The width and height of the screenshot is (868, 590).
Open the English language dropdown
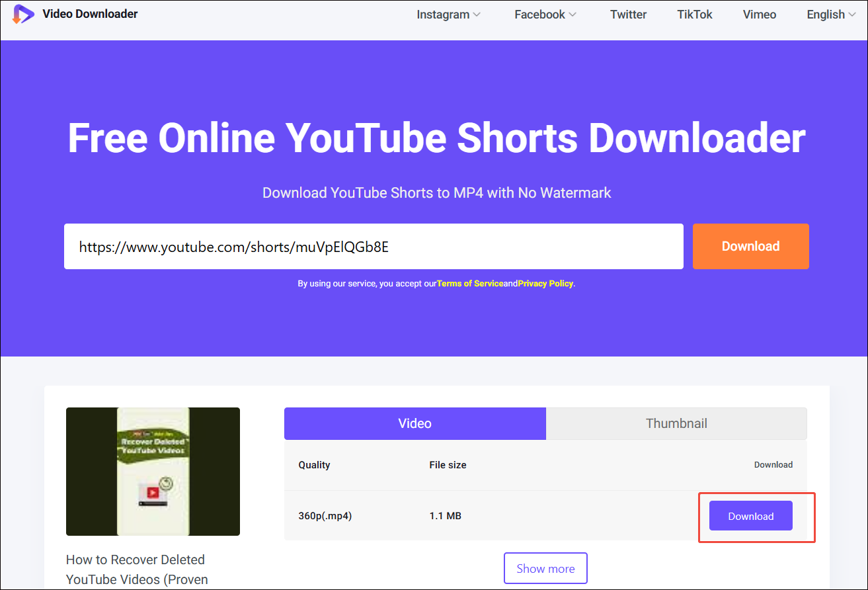click(x=830, y=15)
